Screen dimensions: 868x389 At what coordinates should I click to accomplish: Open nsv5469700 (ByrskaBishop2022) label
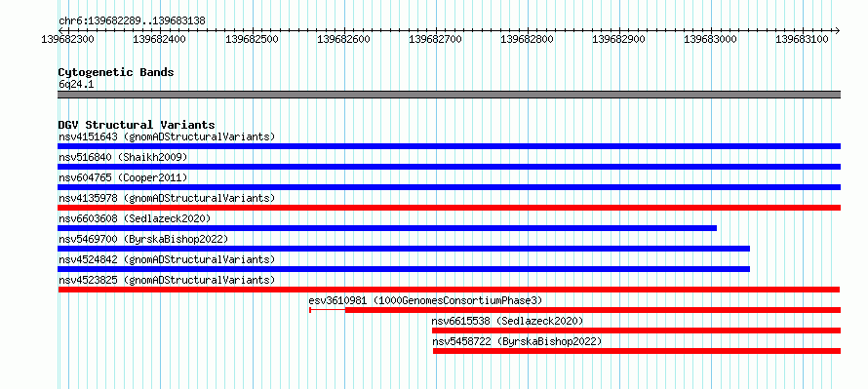tap(143, 239)
